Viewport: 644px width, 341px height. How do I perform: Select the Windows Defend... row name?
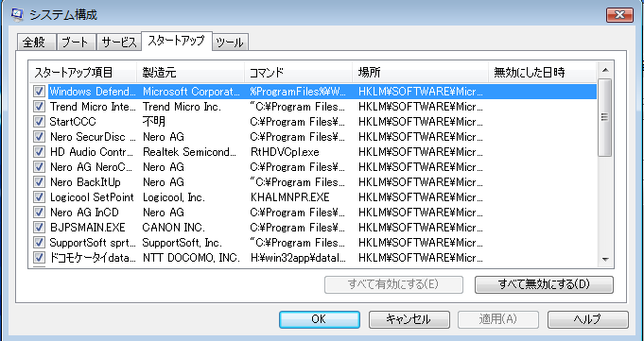93,92
